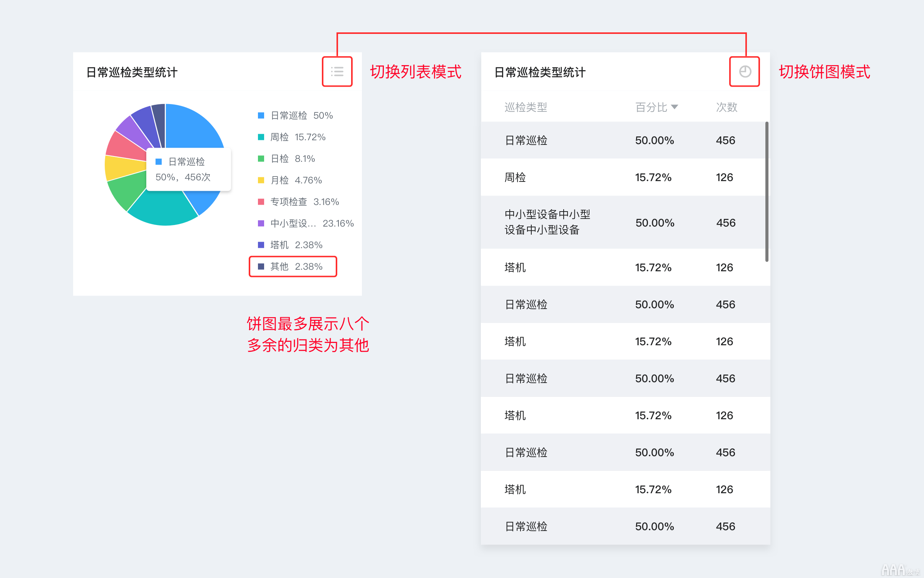Sort by 百分比 dropdown arrow
The image size is (924, 578).
click(x=674, y=107)
